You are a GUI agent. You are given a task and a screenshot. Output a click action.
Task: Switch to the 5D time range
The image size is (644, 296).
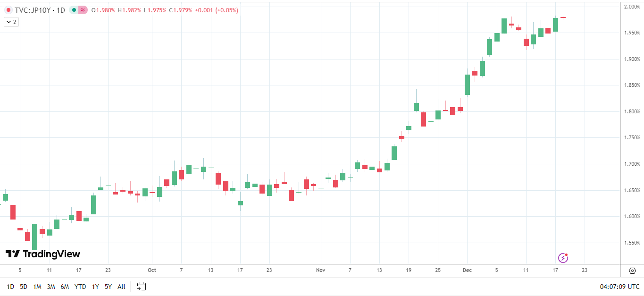(24, 287)
